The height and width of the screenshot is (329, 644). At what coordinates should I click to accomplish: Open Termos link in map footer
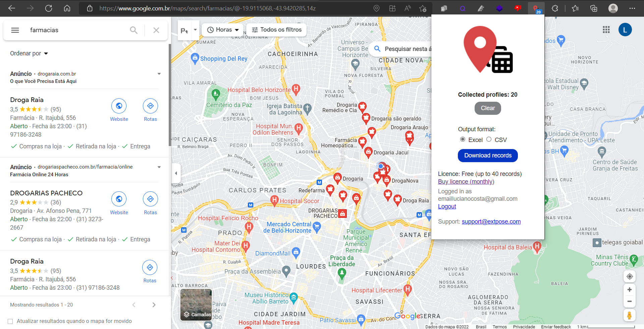coord(499,327)
